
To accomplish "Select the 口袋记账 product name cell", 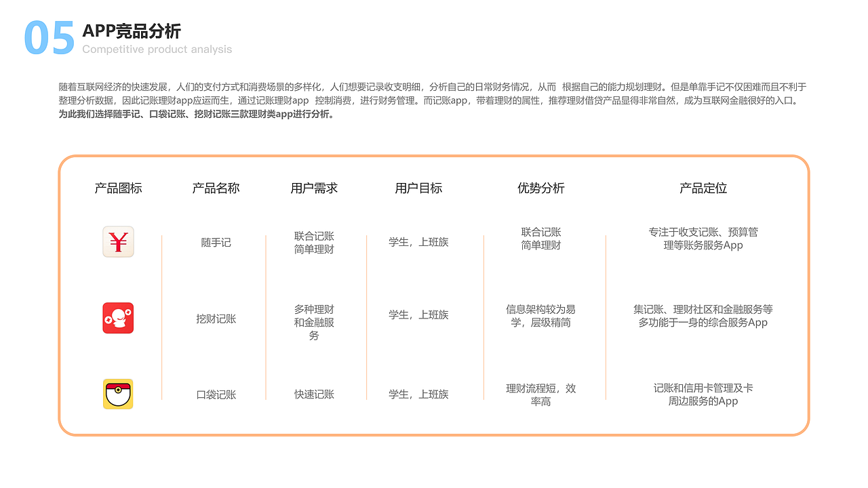I will [215, 394].
